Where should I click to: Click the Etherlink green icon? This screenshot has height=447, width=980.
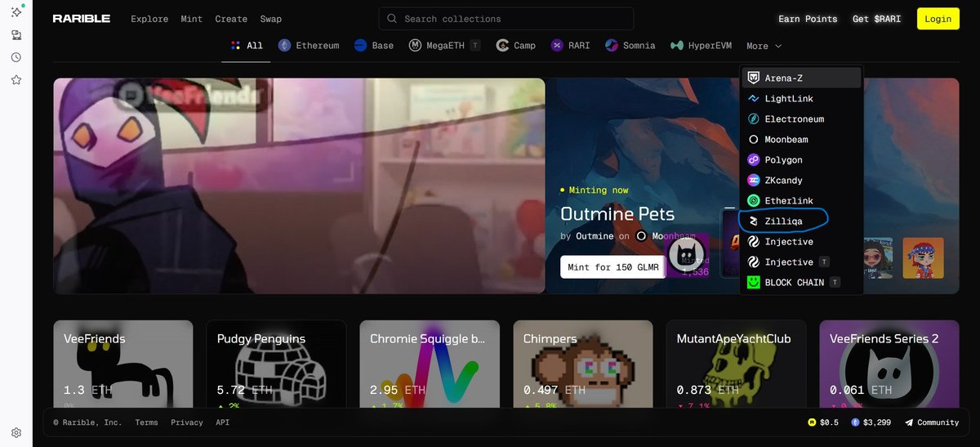(754, 200)
